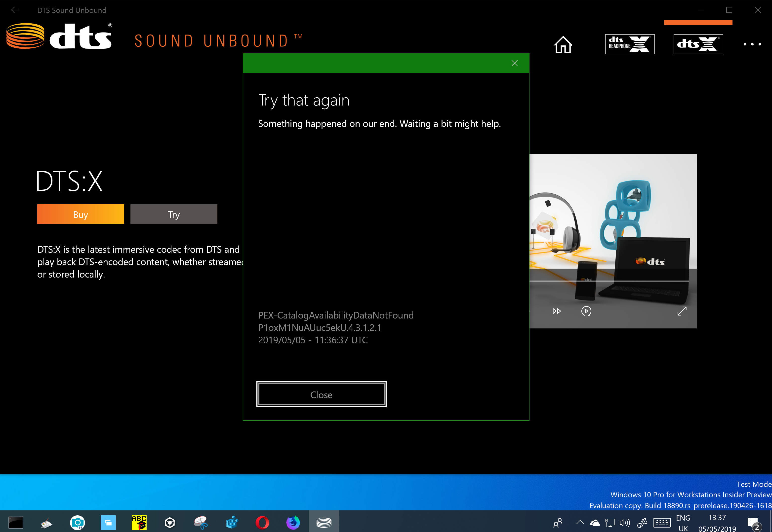This screenshot has height=532, width=772.
Task: Select the 2019/05/05 - 11:36:37 UTC timestamp
Action: tap(313, 340)
